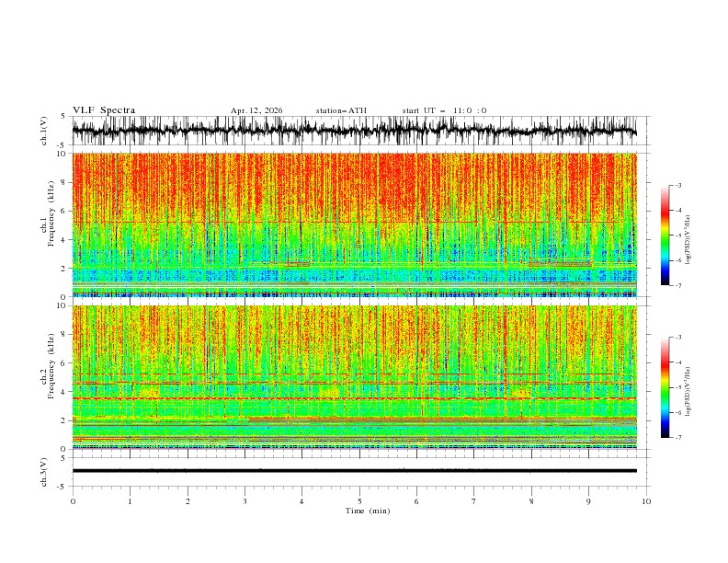Click the "Time (min)" axis title
This screenshot has width=728, height=563.
tap(368, 511)
